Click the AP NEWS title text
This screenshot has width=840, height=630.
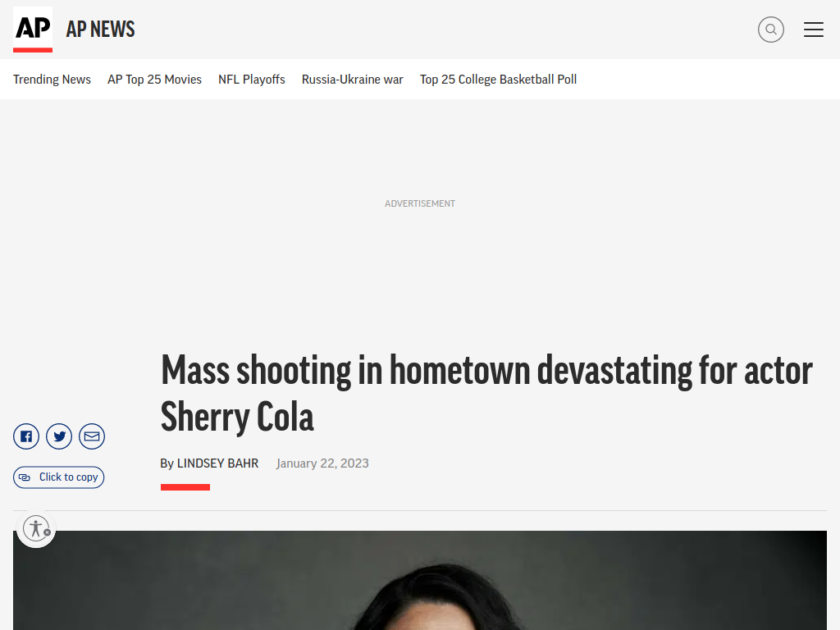(x=100, y=30)
